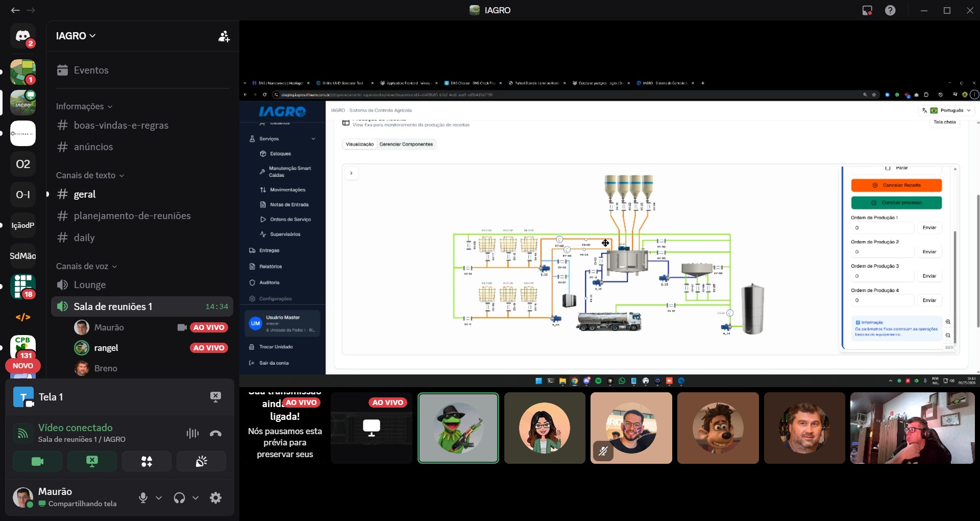Disconnect from voice with hang-up icon
This screenshot has width=980, height=521.
click(216, 433)
